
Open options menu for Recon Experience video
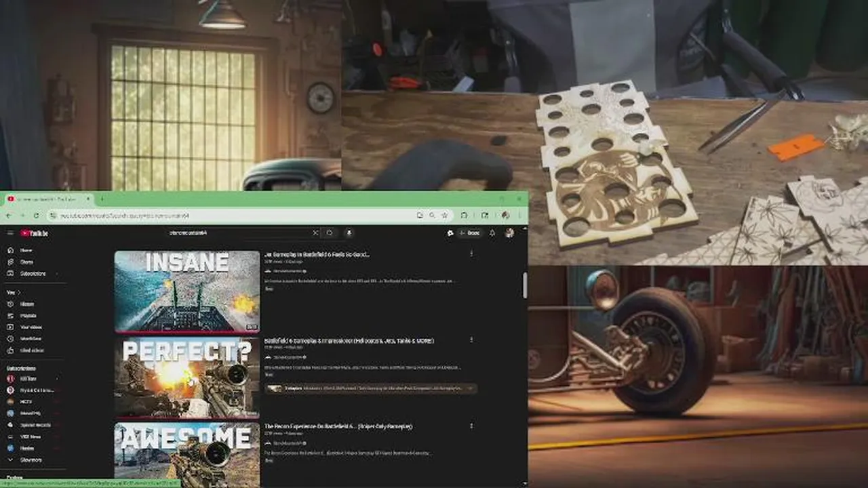click(471, 426)
